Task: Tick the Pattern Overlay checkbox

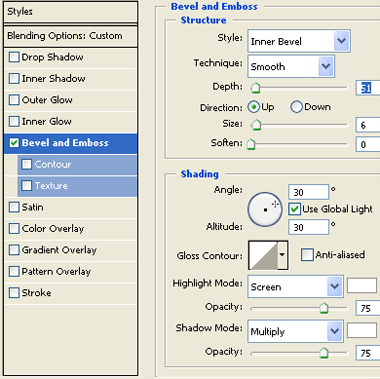Action: [14, 271]
